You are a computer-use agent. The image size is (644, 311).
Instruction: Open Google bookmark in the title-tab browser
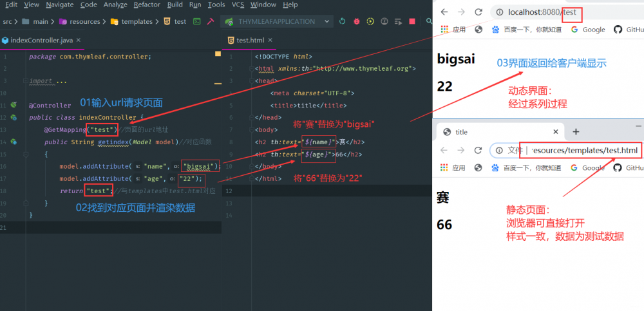588,167
